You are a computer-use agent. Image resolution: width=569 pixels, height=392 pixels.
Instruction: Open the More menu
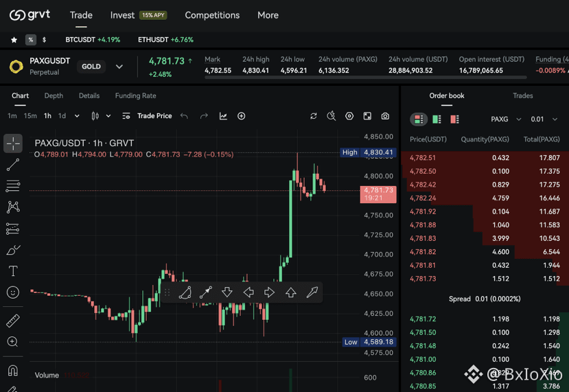(x=268, y=15)
